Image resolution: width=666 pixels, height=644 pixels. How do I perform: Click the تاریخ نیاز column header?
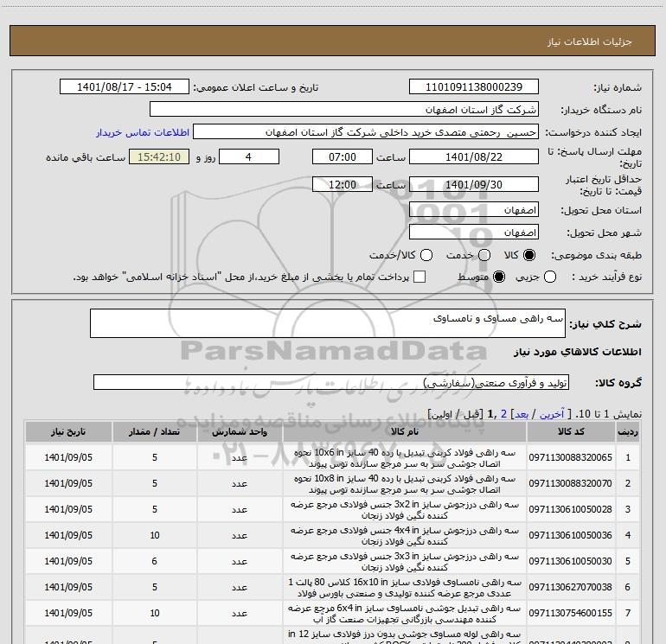click(x=68, y=431)
